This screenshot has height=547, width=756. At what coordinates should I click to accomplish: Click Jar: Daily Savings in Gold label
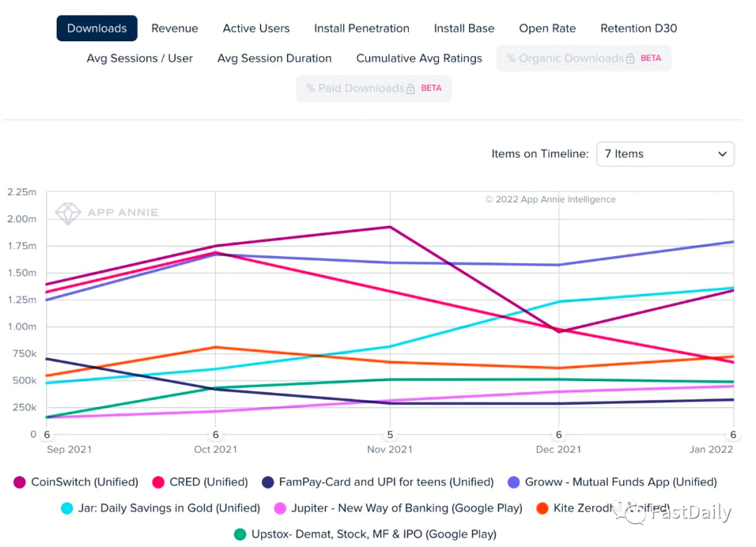pyautogui.click(x=169, y=509)
